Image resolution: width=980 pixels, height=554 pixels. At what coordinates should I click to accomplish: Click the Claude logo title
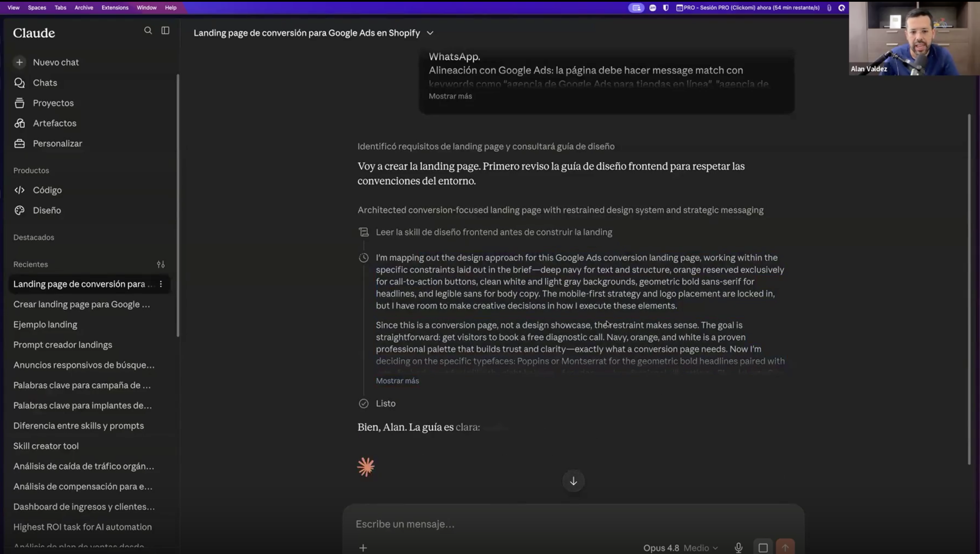tap(34, 33)
